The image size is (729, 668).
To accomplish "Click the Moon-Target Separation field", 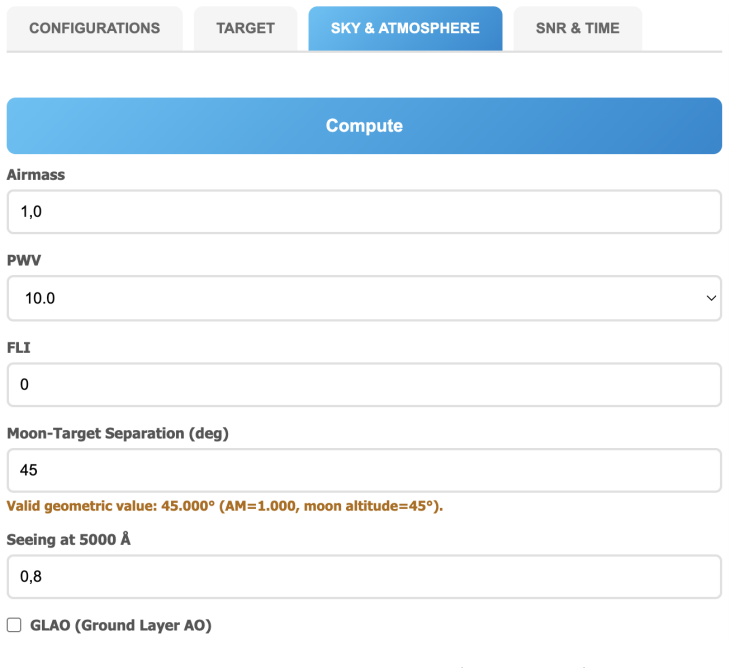I will (364, 470).
